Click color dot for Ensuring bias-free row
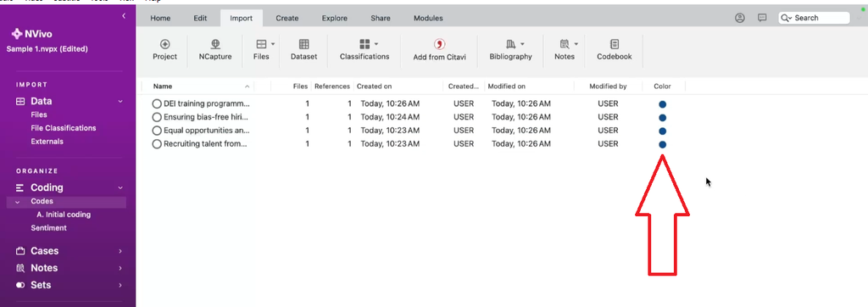The height and width of the screenshot is (307, 868). tap(663, 118)
